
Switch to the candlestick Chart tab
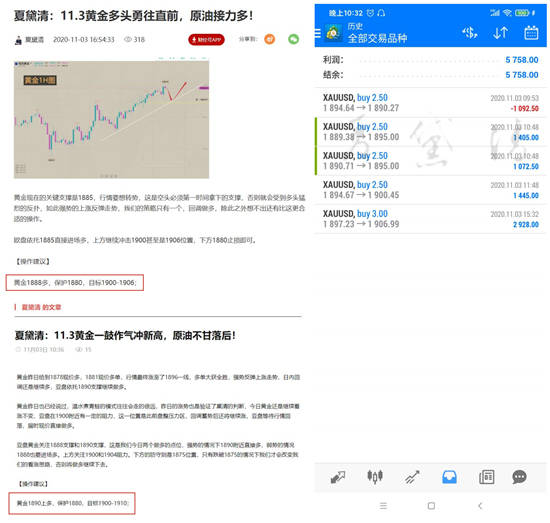click(375, 477)
